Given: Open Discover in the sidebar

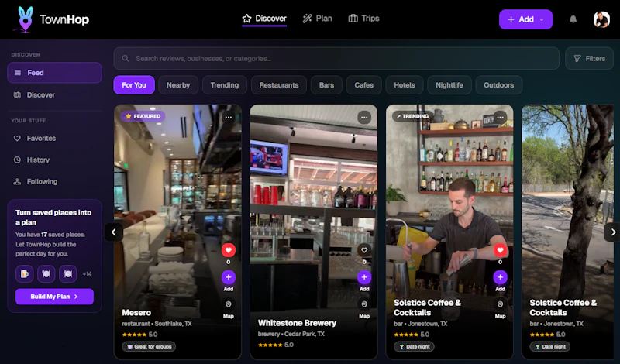Looking at the screenshot, I should [x=54, y=94].
